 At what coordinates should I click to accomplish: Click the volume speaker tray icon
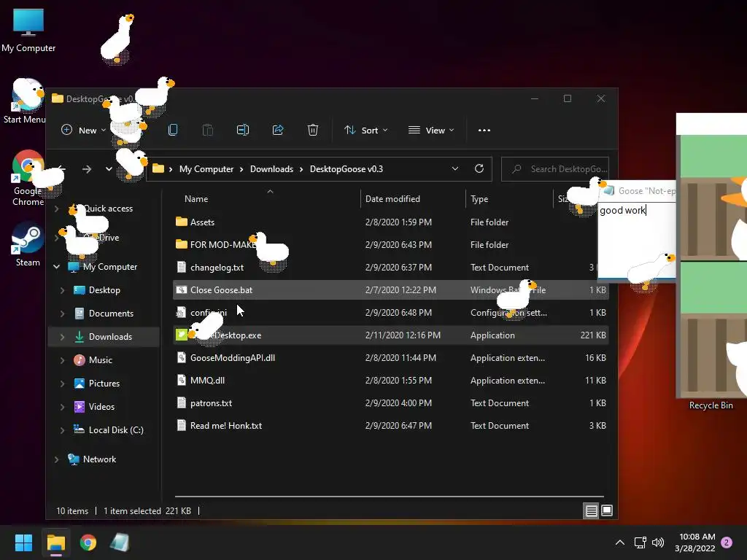pyautogui.click(x=658, y=542)
